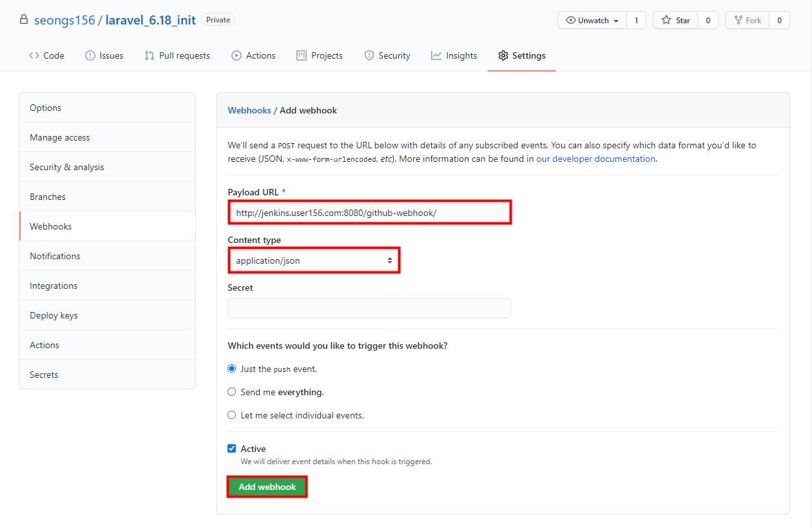Open Secrets in settings sidebar
The width and height of the screenshot is (812, 528).
108,375
